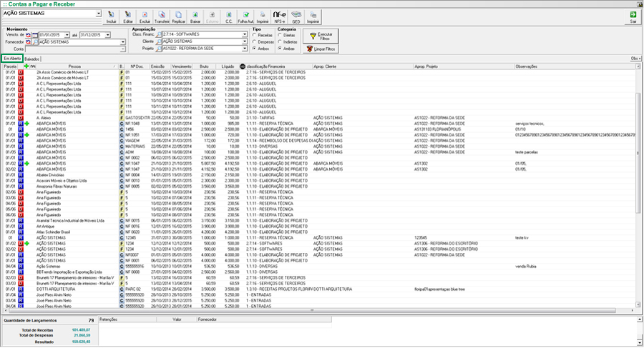Choose the Diretas category radio button
The width and height of the screenshot is (644, 348).
[x=280, y=34]
